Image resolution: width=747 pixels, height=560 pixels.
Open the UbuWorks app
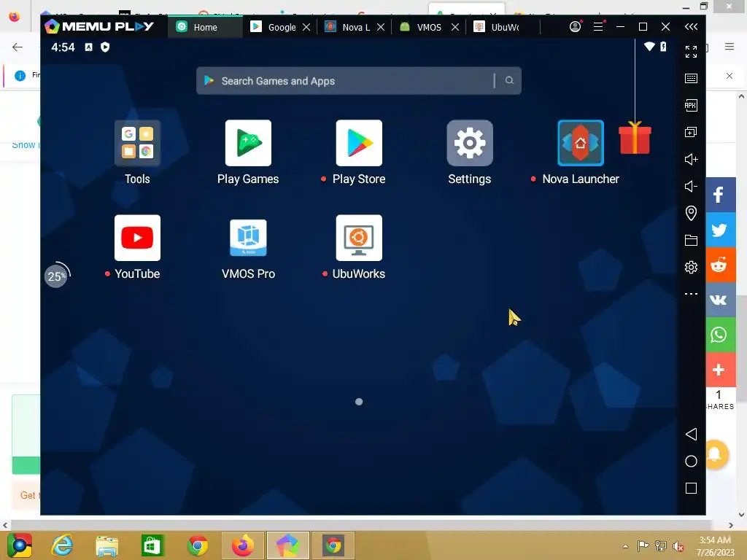tap(359, 238)
